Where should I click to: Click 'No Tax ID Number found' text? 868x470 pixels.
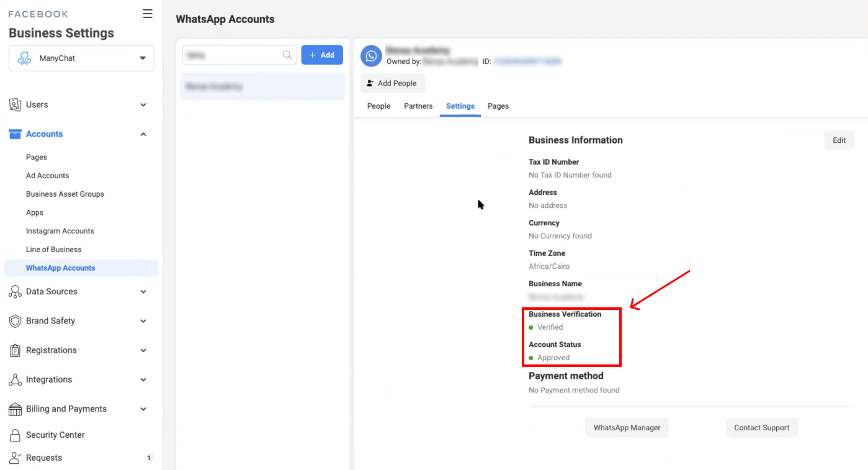(x=570, y=175)
